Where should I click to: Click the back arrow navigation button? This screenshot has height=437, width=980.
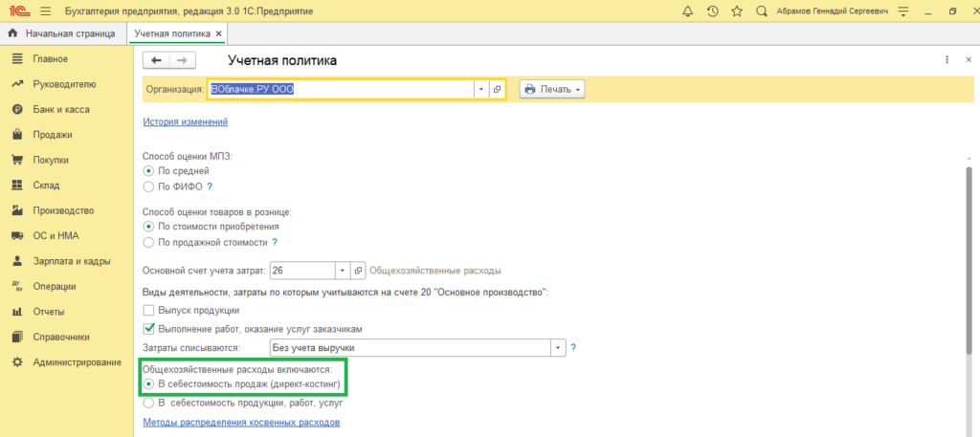157,60
